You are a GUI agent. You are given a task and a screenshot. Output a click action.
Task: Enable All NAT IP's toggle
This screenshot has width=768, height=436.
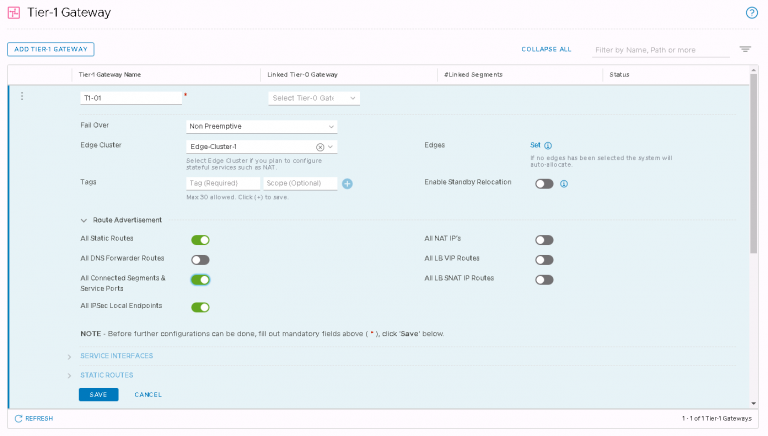click(x=544, y=240)
